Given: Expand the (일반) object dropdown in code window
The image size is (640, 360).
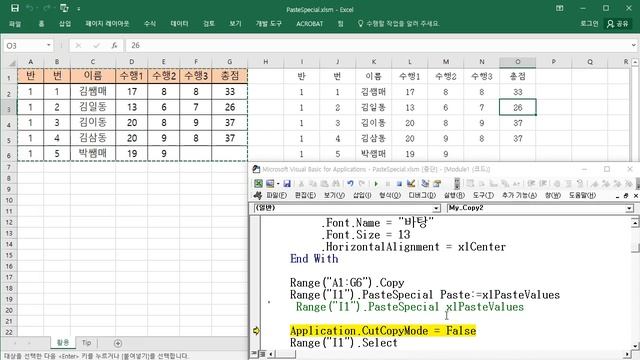Looking at the screenshot, I should [x=436, y=208].
